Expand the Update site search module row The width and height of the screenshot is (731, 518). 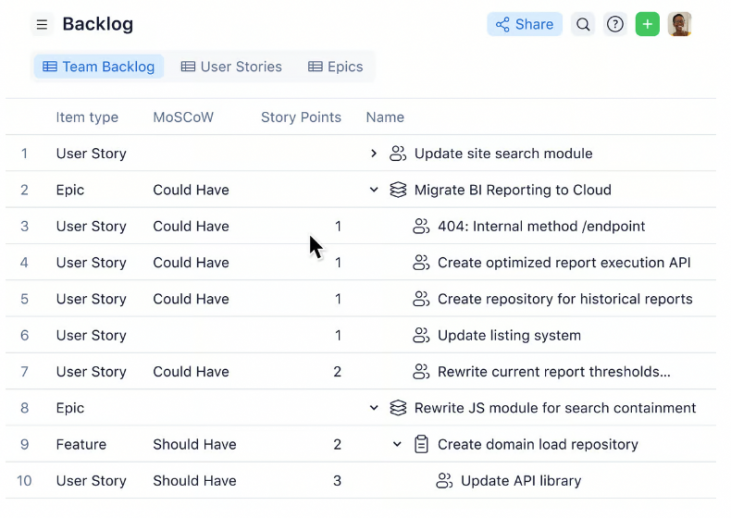373,153
